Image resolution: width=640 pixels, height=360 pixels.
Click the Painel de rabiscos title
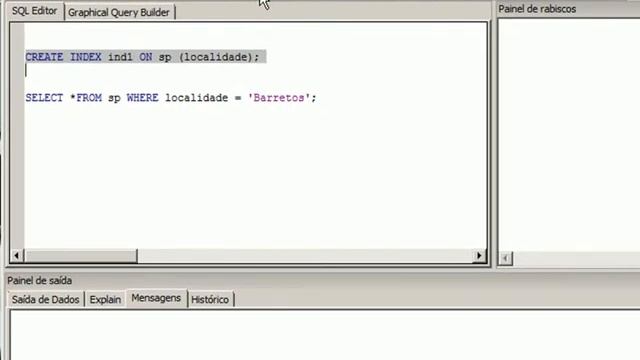pos(537,9)
